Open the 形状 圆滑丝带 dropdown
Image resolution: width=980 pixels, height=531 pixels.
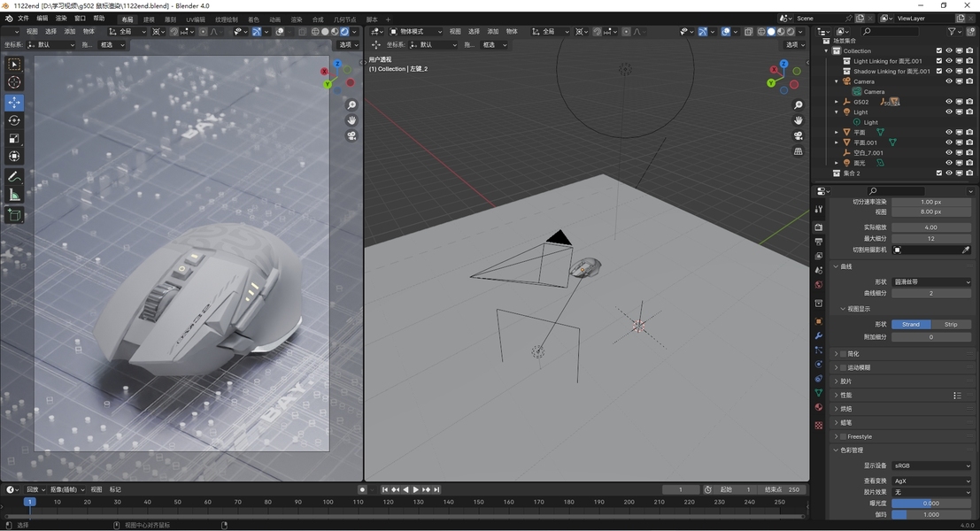(x=931, y=281)
